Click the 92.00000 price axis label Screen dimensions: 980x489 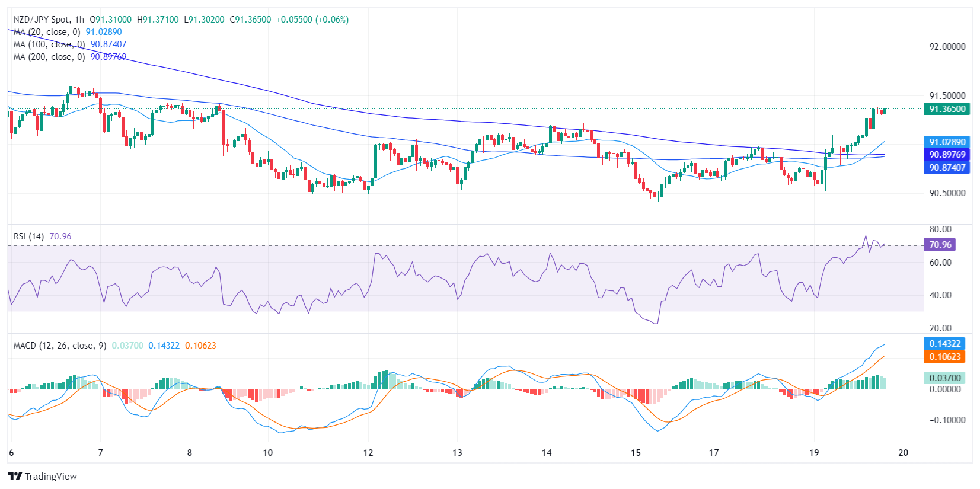pos(947,47)
